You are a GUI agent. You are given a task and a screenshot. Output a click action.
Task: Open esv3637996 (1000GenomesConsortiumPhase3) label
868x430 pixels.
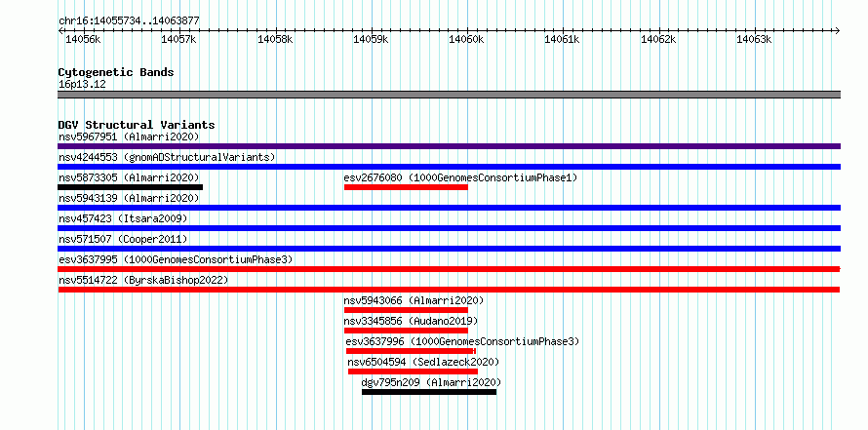tap(463, 341)
